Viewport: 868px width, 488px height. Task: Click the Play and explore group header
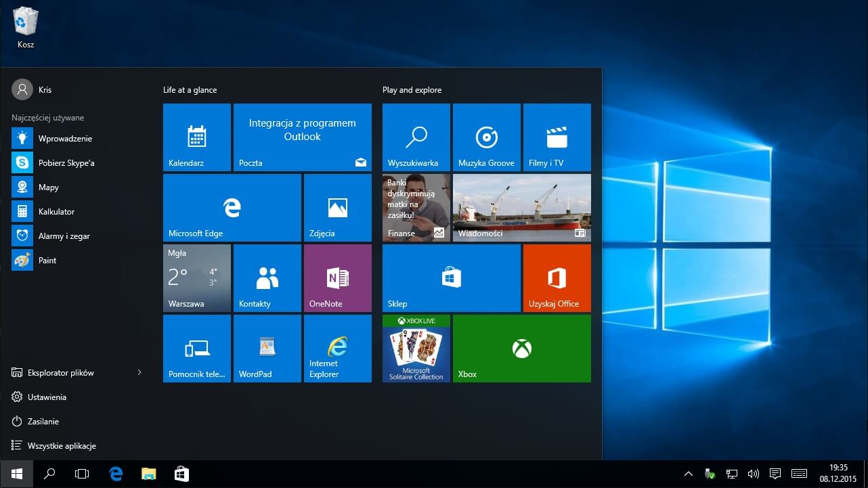[412, 90]
